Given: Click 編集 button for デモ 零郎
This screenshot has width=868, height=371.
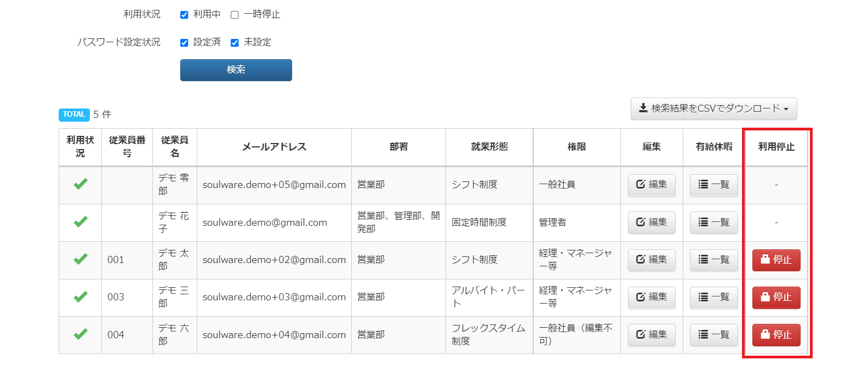Looking at the screenshot, I should coord(652,185).
